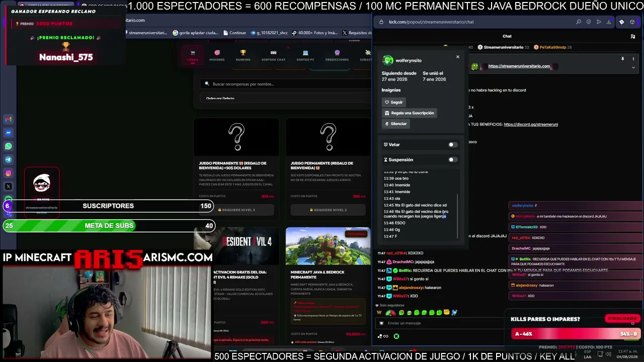The width and height of the screenshot is (644, 362).
Task: Open 'gorila aplastar ciuda...' bookmark
Action: coord(195,33)
